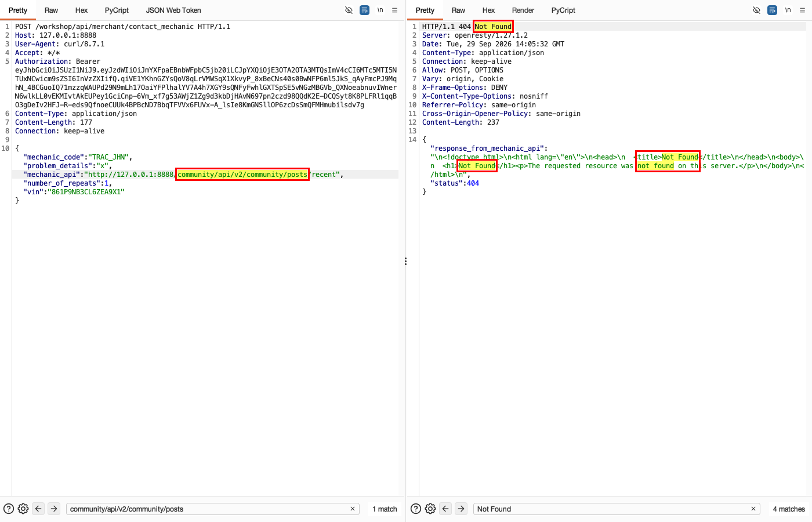Clear the response search text

(753, 509)
